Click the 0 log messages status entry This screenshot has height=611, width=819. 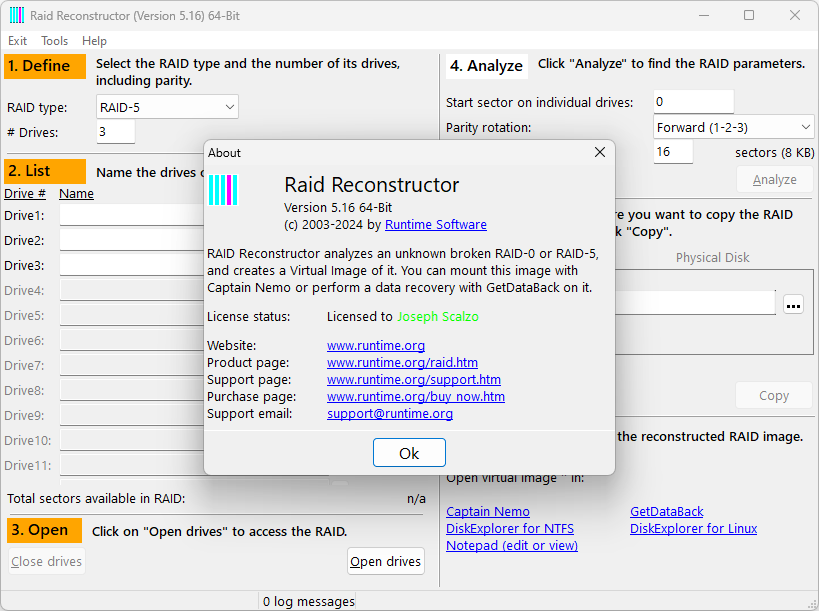pos(308,602)
